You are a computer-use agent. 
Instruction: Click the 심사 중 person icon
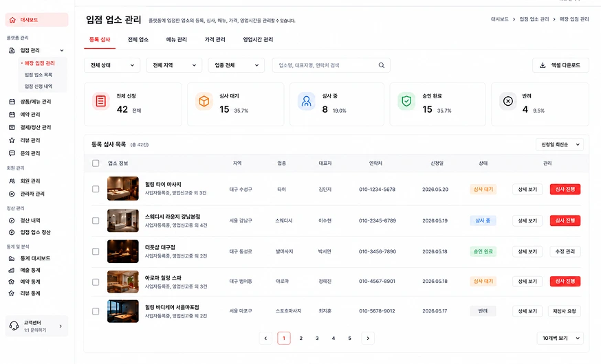(x=306, y=102)
